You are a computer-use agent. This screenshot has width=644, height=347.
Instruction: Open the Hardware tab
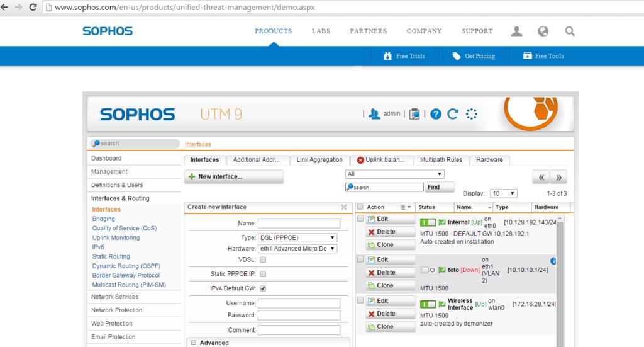pos(489,160)
